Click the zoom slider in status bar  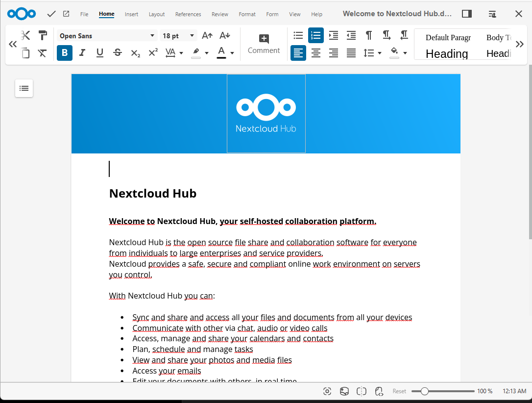click(x=443, y=391)
